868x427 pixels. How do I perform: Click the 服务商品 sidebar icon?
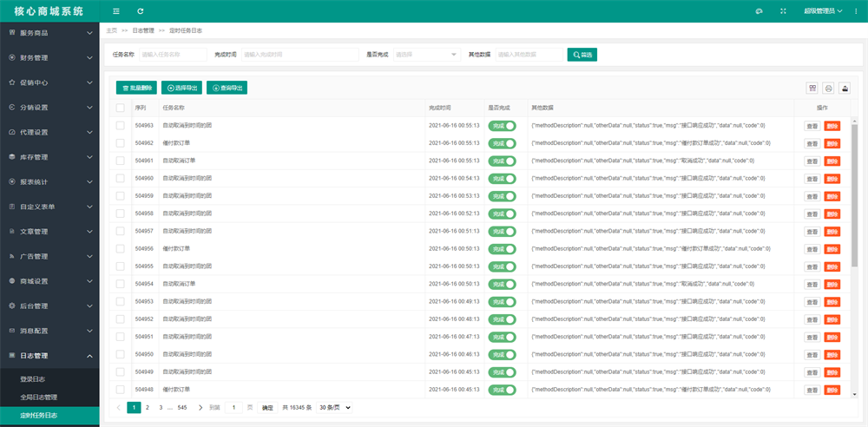click(x=11, y=33)
